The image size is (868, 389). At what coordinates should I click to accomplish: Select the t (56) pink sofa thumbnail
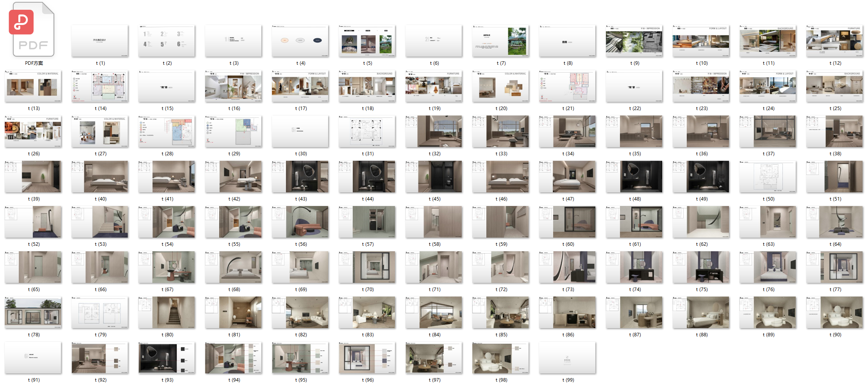pos(300,222)
